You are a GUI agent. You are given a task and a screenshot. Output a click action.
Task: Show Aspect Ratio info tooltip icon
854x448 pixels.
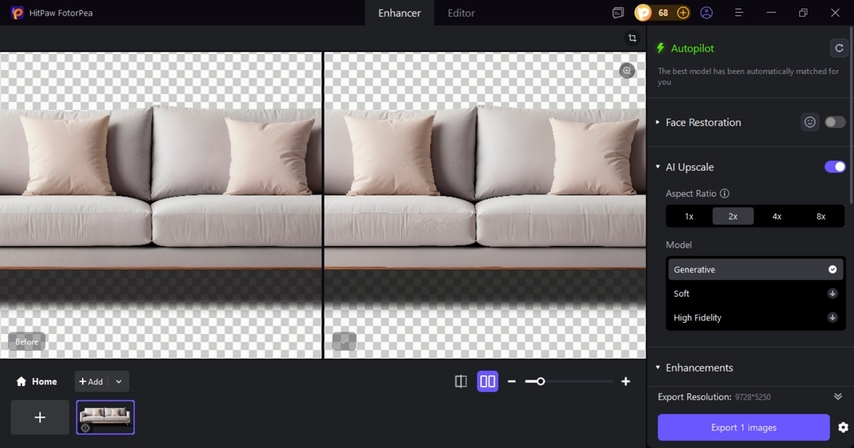click(724, 193)
